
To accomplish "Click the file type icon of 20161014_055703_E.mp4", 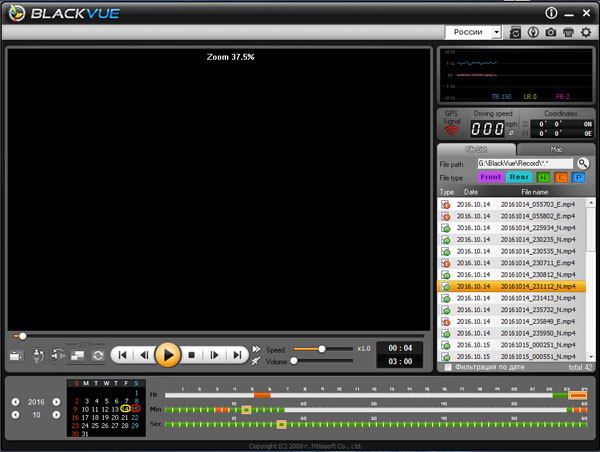I will click(445, 204).
